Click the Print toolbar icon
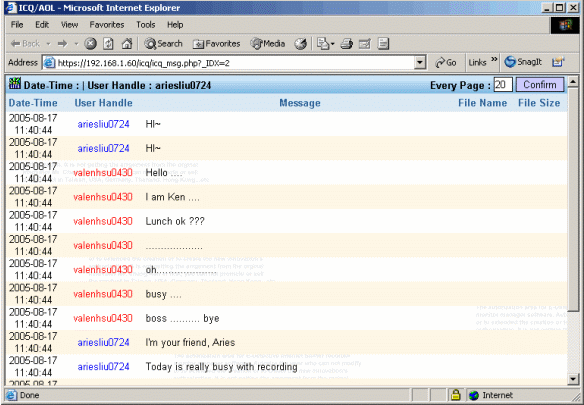 coord(346,44)
